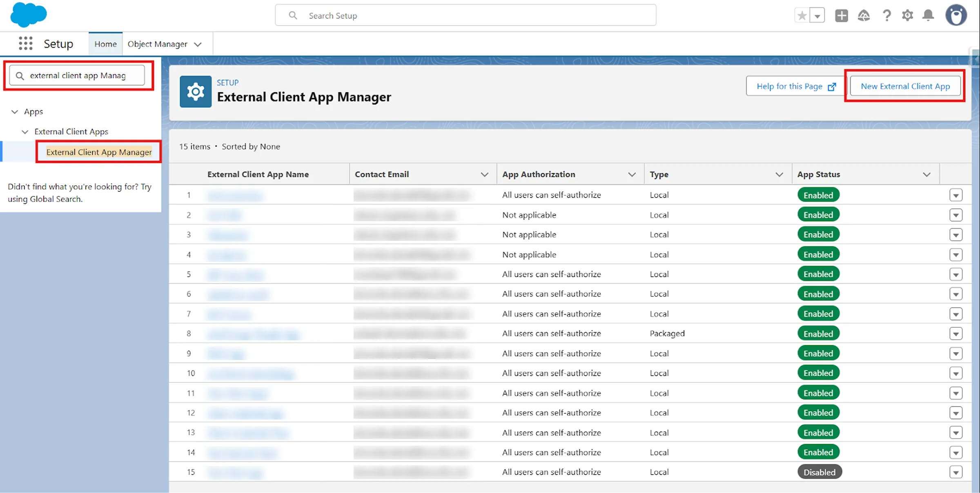Click the '15 items' count text

[195, 147]
